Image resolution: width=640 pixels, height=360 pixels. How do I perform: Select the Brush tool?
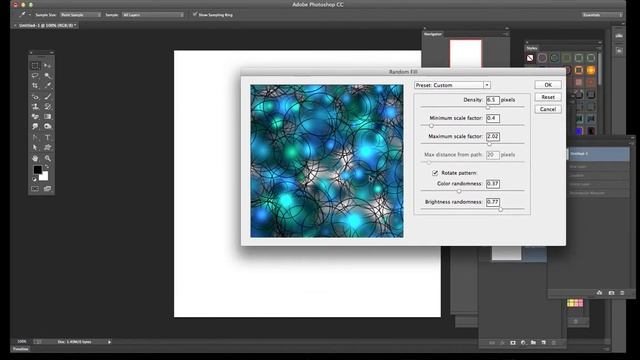click(47, 96)
